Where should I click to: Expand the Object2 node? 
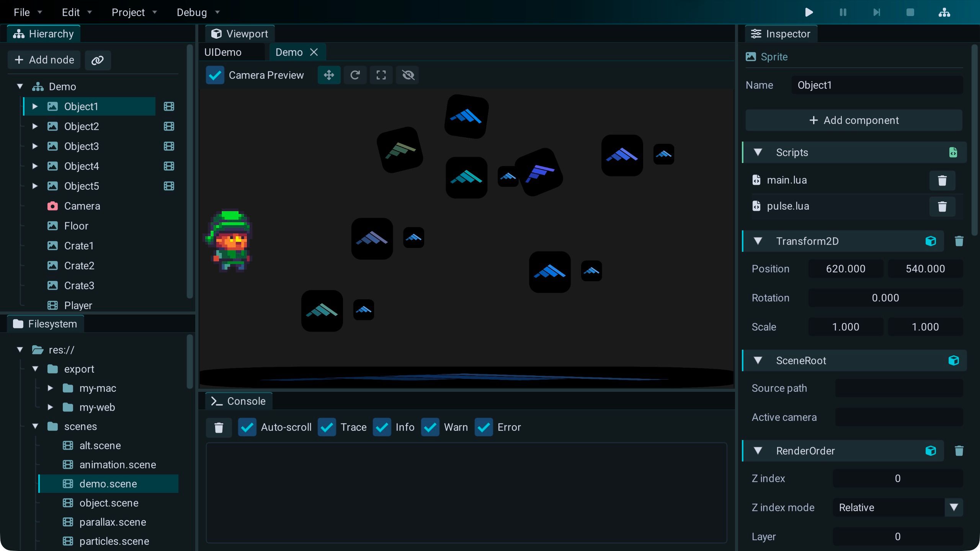pos(35,126)
